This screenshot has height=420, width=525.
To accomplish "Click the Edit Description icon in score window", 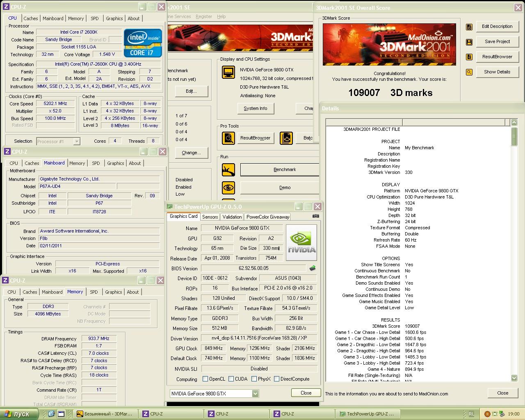I will click(x=469, y=27).
